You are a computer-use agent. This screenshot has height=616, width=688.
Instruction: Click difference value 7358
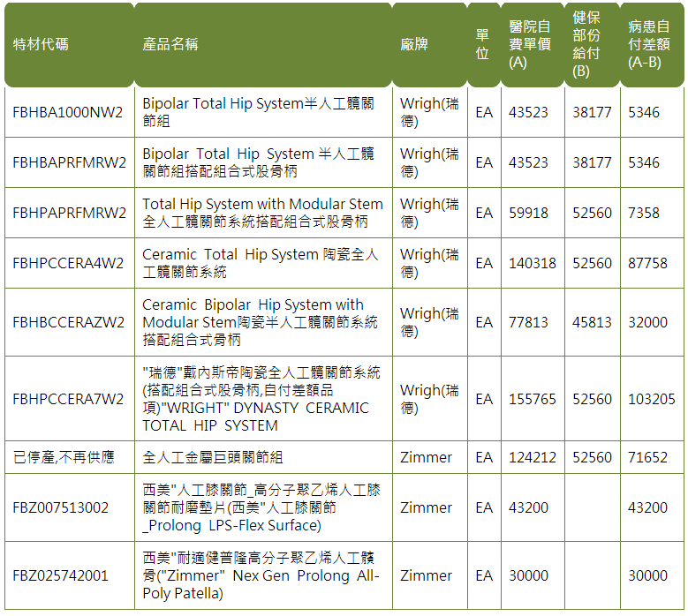click(644, 213)
